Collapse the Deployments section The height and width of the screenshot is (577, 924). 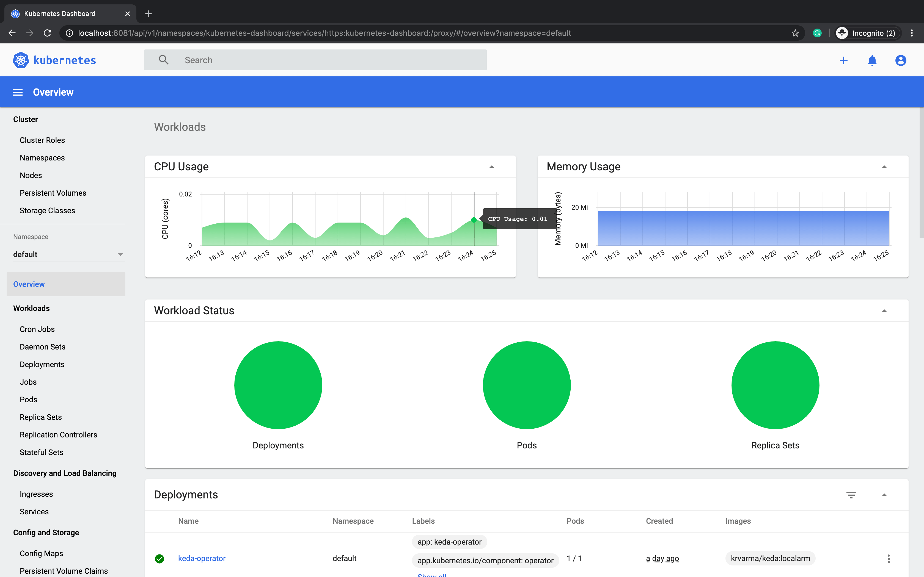(885, 495)
